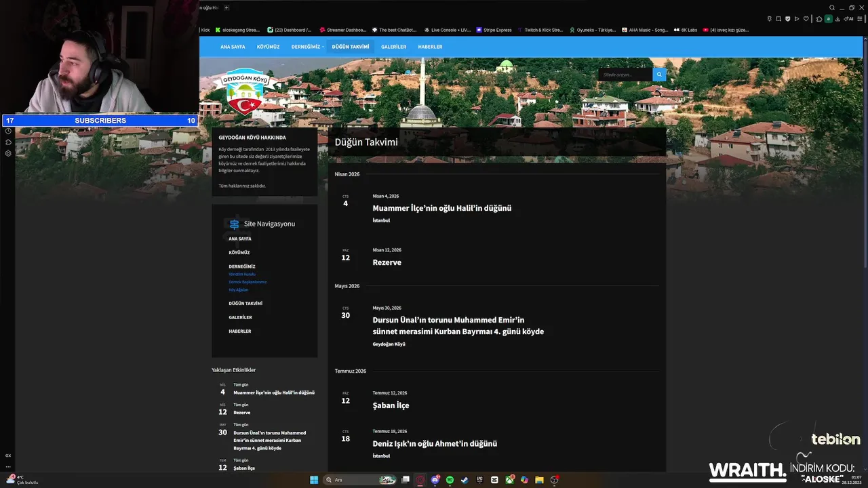
Task: Click the browser search magnifier icon
Action: (832, 7)
